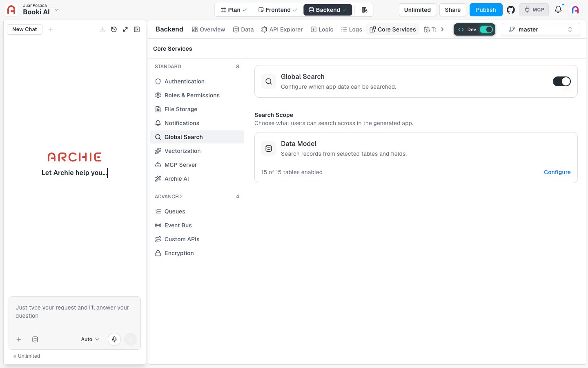Click the Configure link for Data Model
This screenshot has width=588, height=368.
pyautogui.click(x=557, y=172)
